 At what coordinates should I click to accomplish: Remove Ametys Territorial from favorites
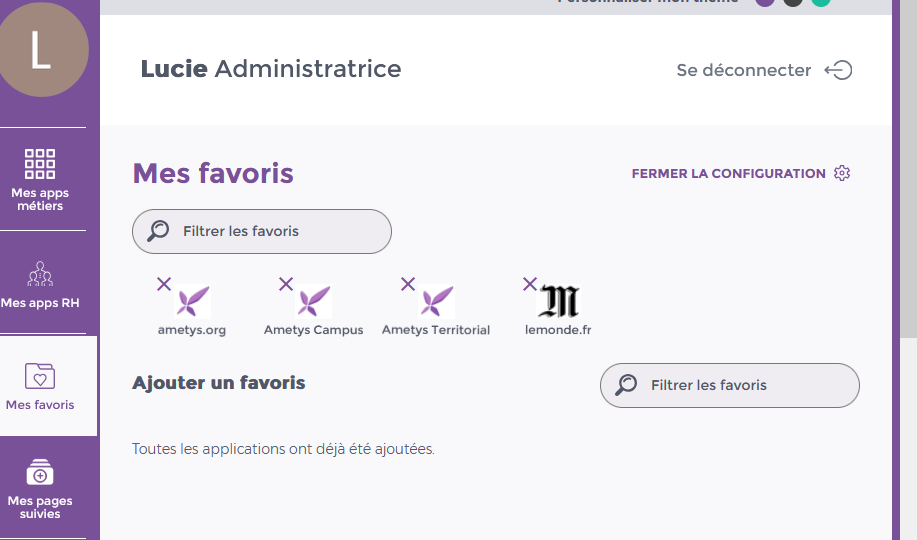[408, 284]
